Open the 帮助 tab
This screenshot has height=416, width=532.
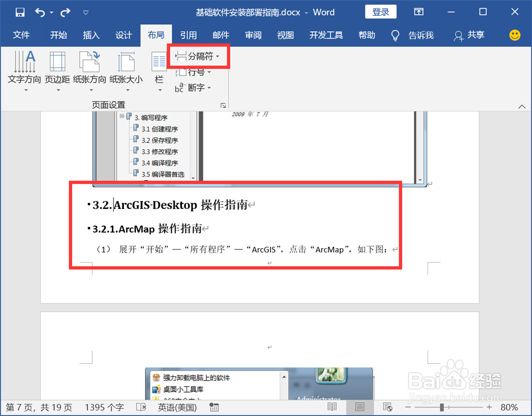pos(367,35)
